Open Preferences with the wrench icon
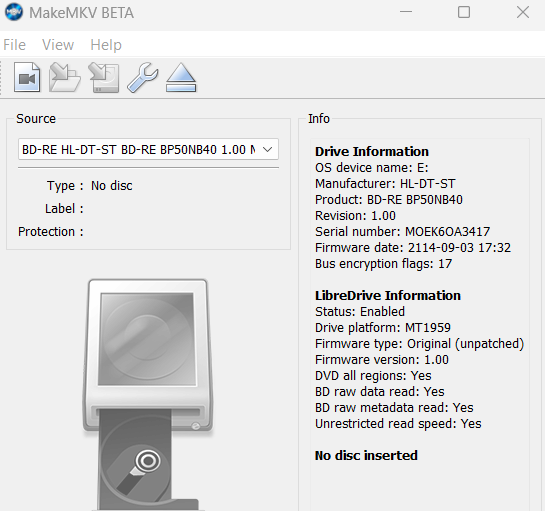 pyautogui.click(x=143, y=77)
